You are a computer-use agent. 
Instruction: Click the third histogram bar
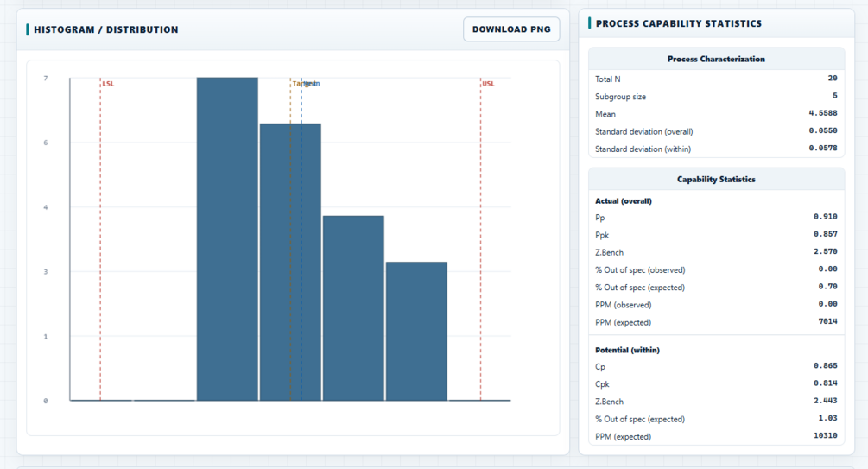click(x=353, y=307)
